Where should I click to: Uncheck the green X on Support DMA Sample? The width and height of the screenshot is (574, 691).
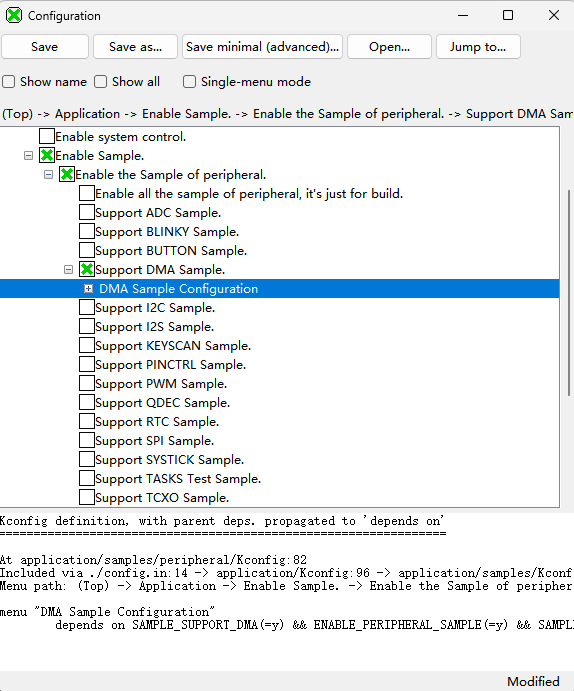click(87, 269)
